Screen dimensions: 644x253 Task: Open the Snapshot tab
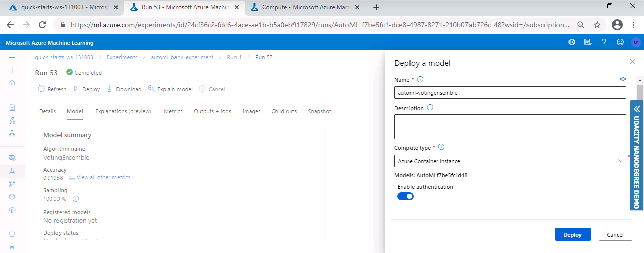tap(319, 111)
